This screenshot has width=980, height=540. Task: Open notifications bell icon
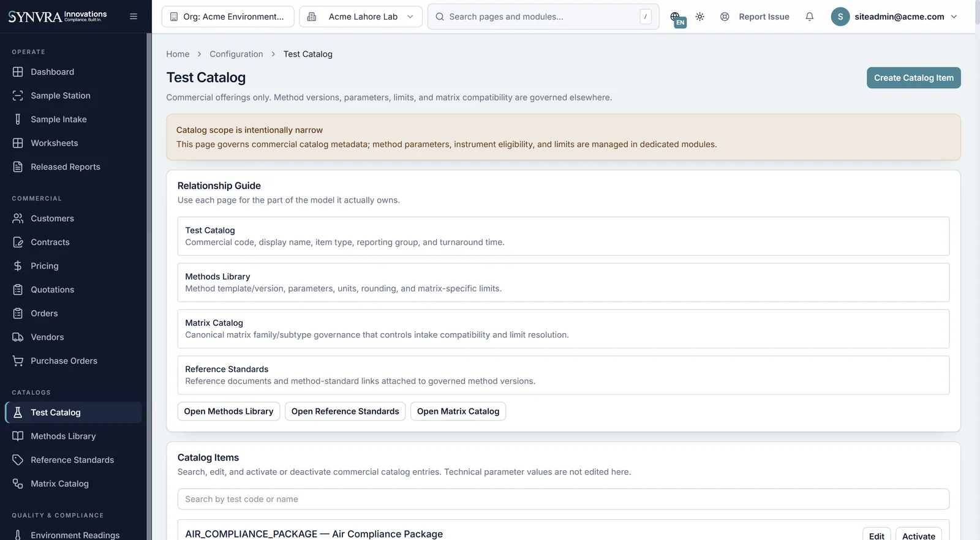[810, 17]
